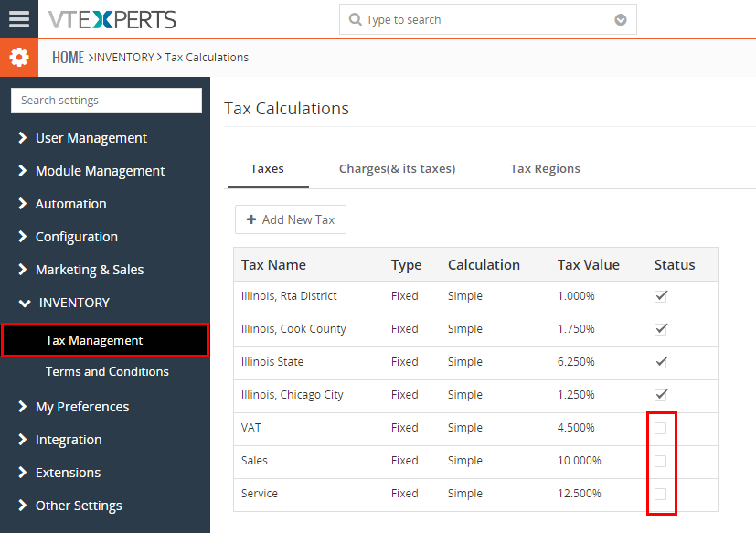Click Simple calculation in Service row

pos(464,494)
